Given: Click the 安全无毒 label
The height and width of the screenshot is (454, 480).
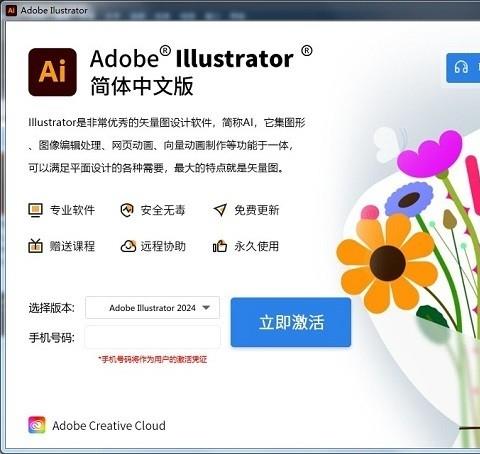Looking at the screenshot, I should (163, 210).
